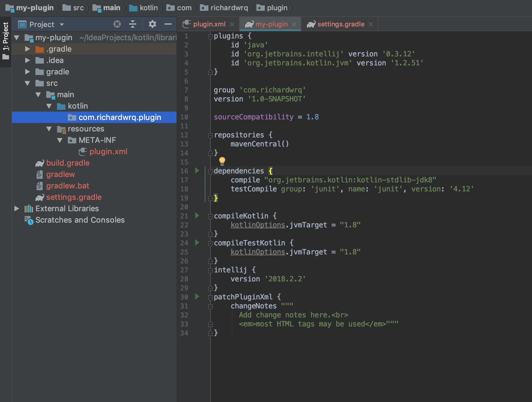532x402 pixels.
Task: Click the lightbulb intention icon above dependencies
Action: (x=222, y=161)
